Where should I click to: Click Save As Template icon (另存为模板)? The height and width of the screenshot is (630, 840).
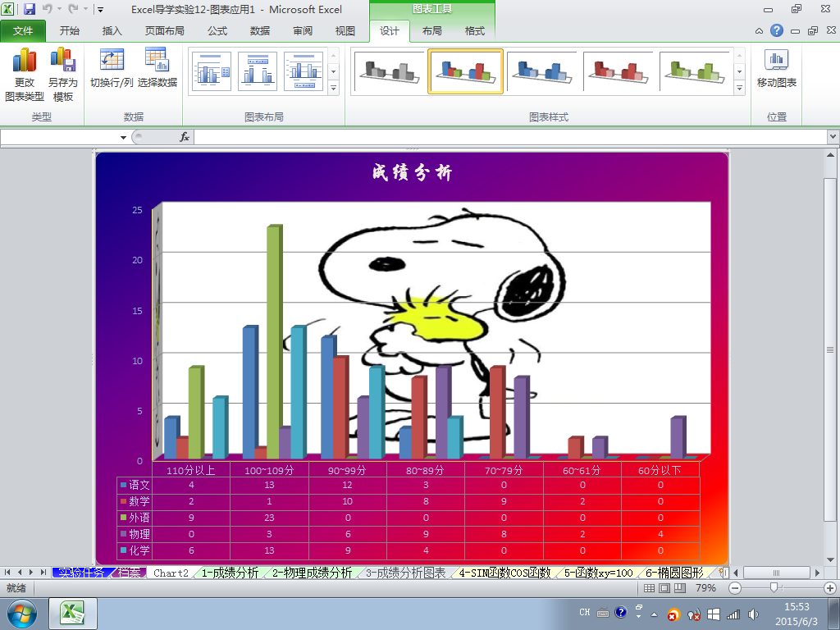point(62,75)
